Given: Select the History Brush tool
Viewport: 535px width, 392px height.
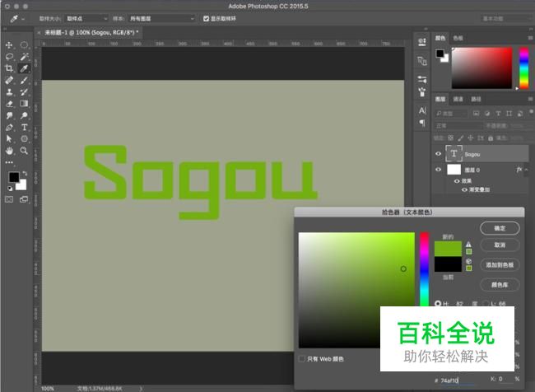Looking at the screenshot, I should pos(24,92).
